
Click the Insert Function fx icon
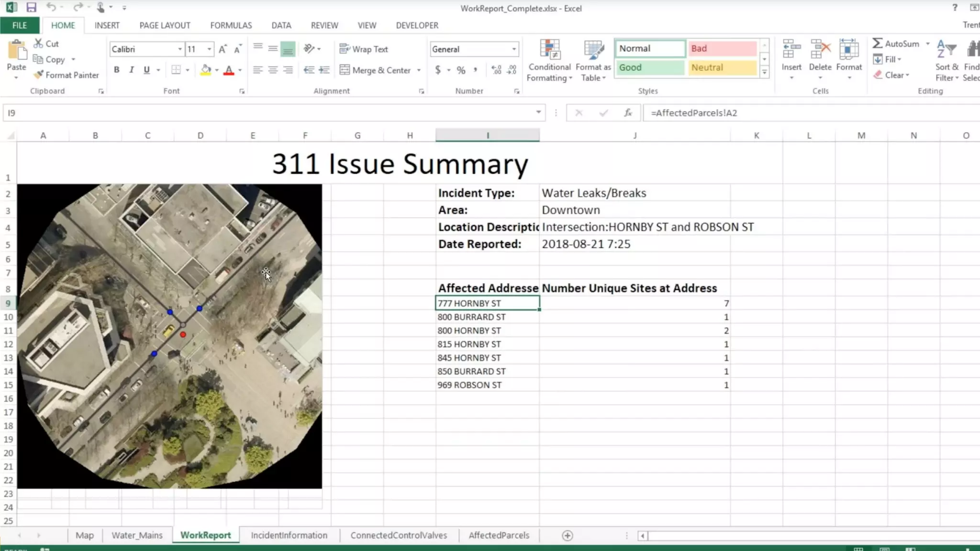pyautogui.click(x=628, y=113)
